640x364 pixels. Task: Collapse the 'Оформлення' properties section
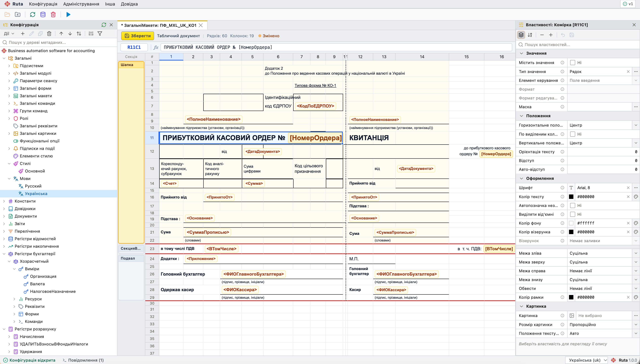pyautogui.click(x=521, y=178)
